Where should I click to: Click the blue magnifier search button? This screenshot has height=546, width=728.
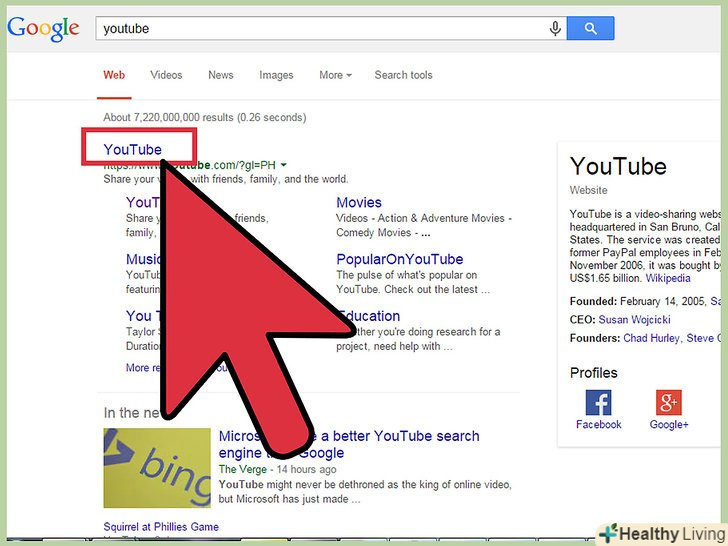pos(591,28)
